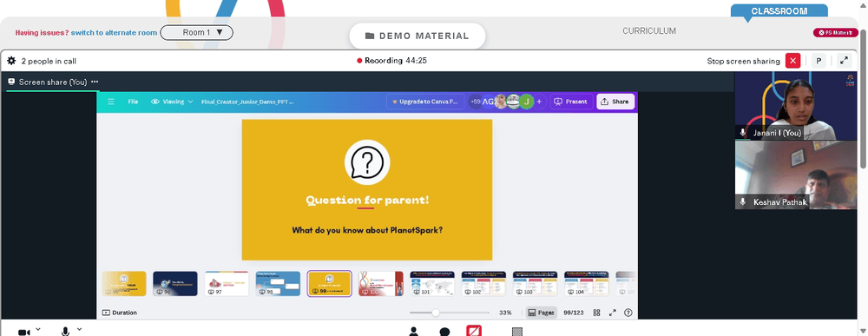Click the Canva zoom slider handle
868x336 pixels.
click(436, 313)
